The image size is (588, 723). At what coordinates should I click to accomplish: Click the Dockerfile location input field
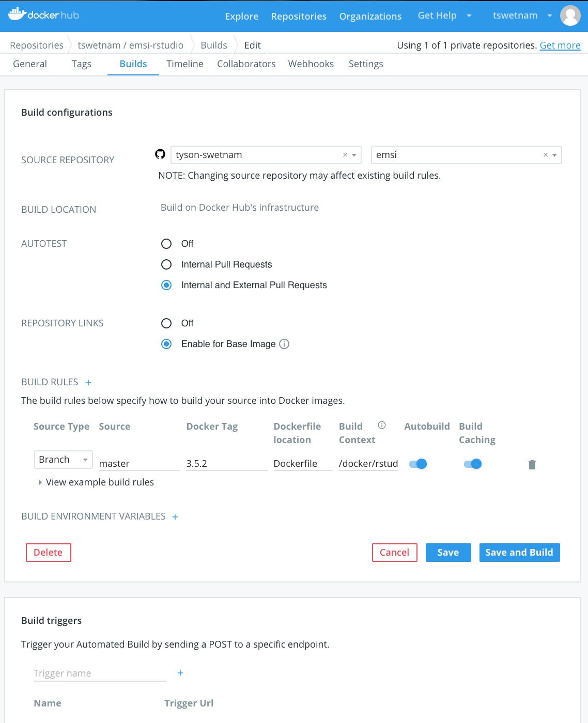click(303, 464)
